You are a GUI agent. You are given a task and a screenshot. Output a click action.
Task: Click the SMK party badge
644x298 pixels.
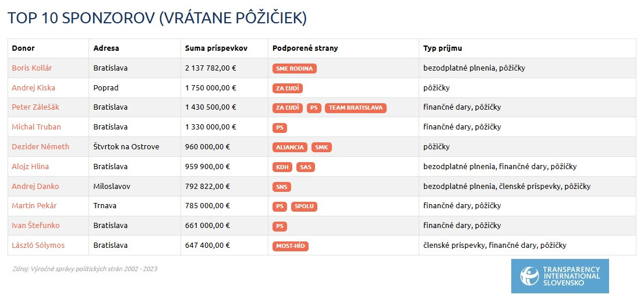(x=321, y=148)
